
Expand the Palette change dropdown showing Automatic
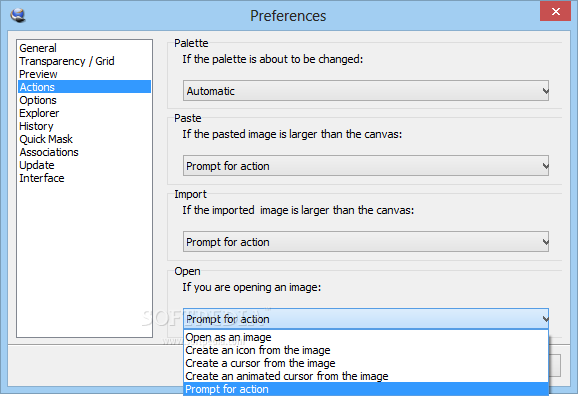(x=366, y=91)
